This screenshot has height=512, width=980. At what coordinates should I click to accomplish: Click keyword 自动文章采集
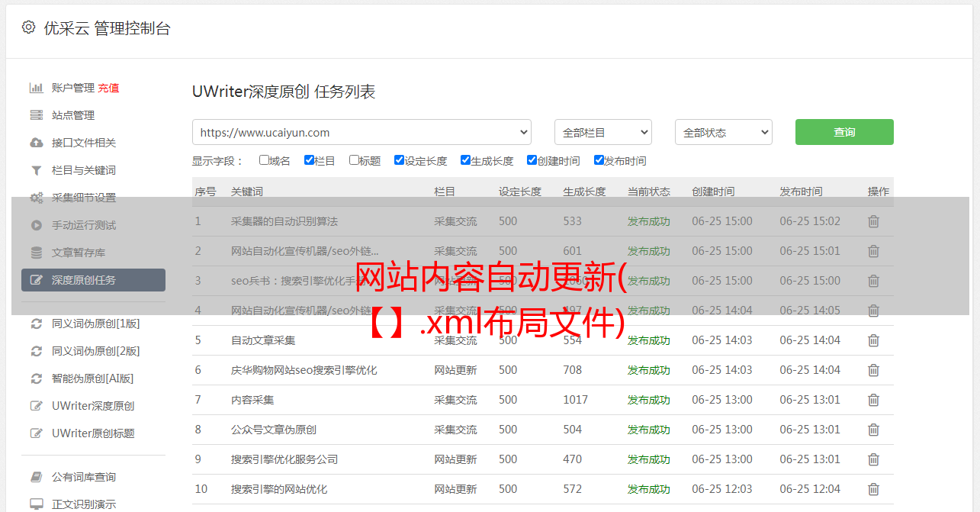tap(263, 340)
